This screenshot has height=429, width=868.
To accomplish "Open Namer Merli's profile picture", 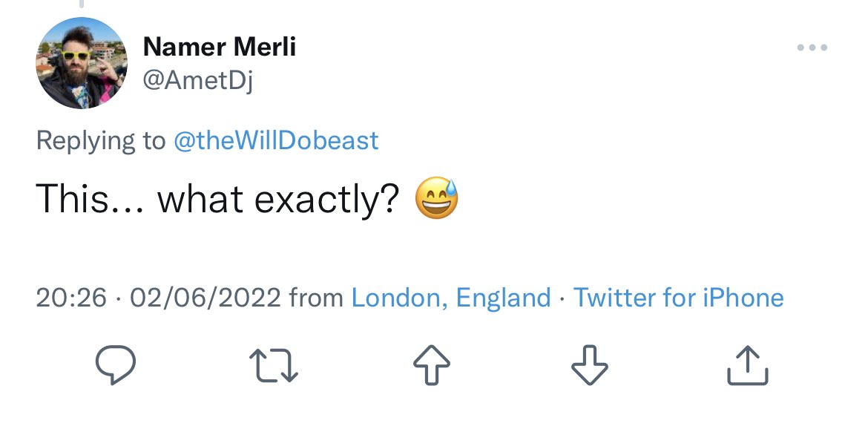I will [x=82, y=63].
